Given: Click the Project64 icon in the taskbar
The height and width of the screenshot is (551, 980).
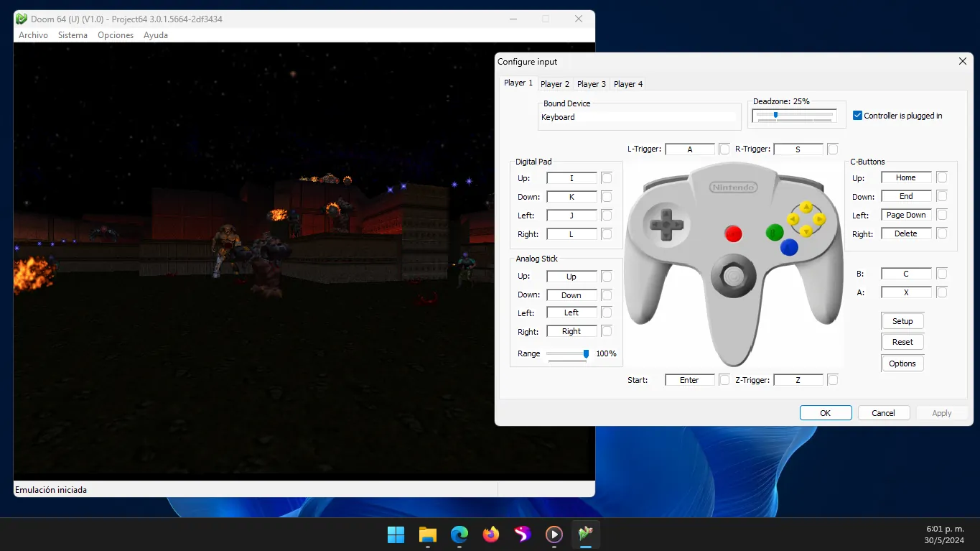Looking at the screenshot, I should [586, 534].
